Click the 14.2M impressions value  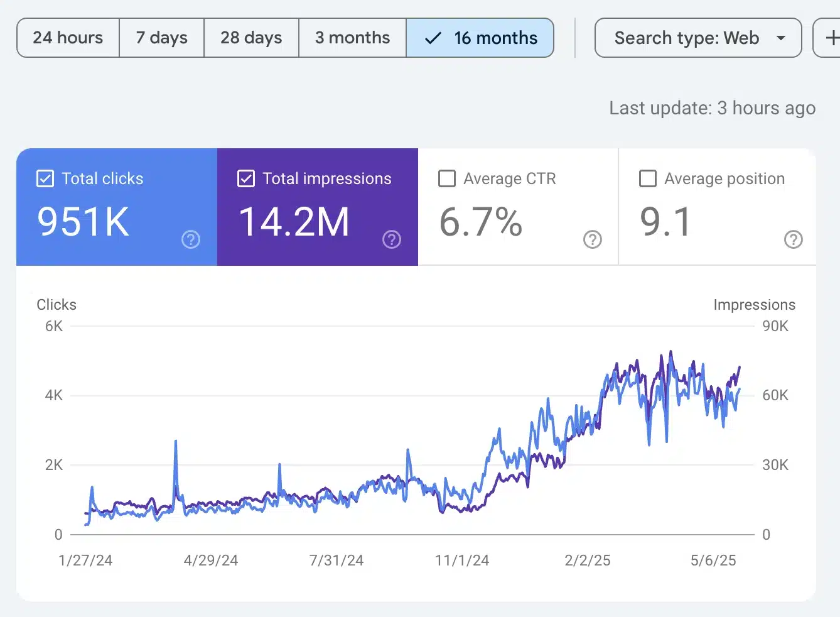pos(294,222)
